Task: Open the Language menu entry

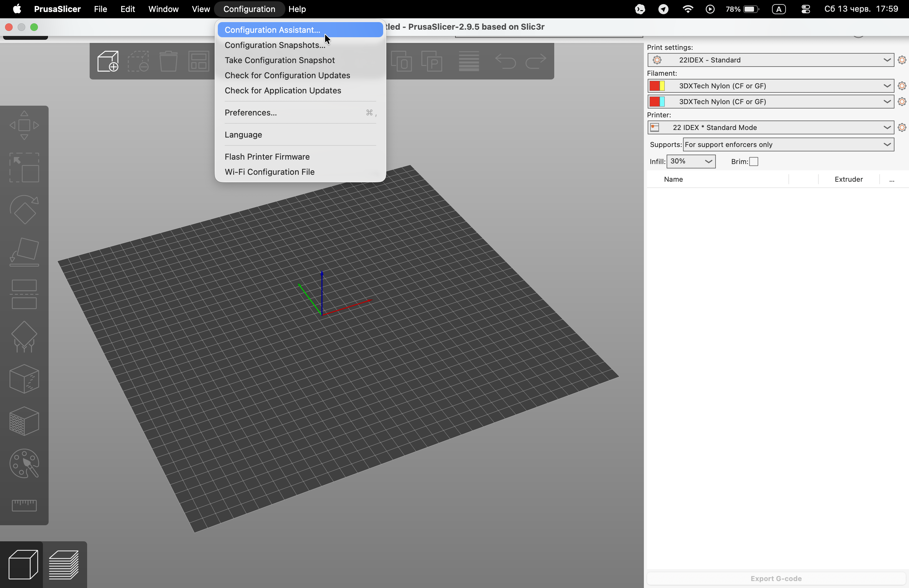Action: 300,135
